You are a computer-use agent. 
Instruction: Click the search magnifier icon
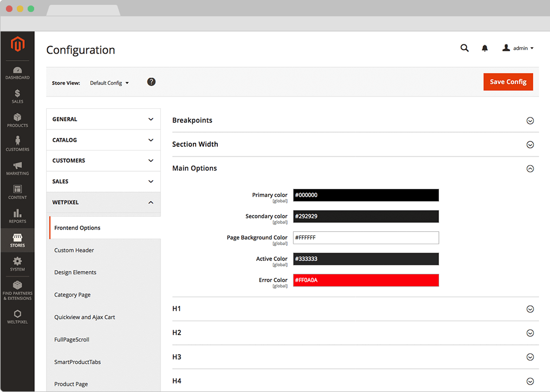[464, 48]
